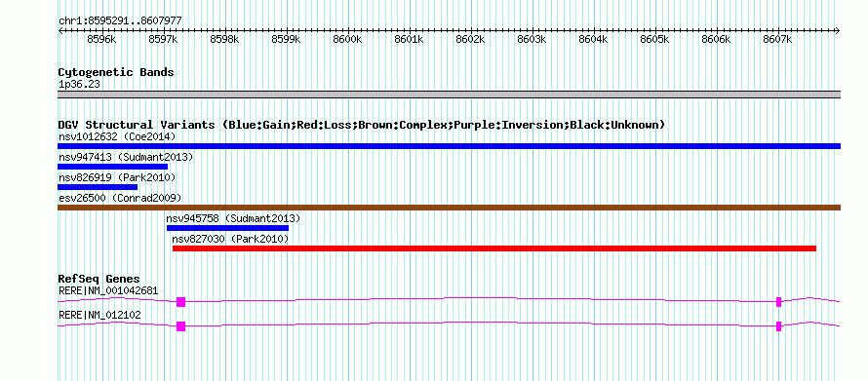
Task: Click left exon box of RERE|NM_001042681
Action: [180, 302]
